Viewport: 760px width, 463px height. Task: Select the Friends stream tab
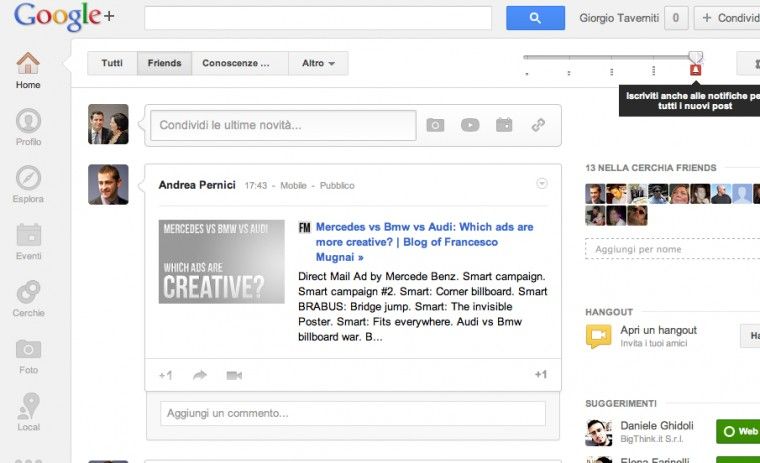coord(164,63)
